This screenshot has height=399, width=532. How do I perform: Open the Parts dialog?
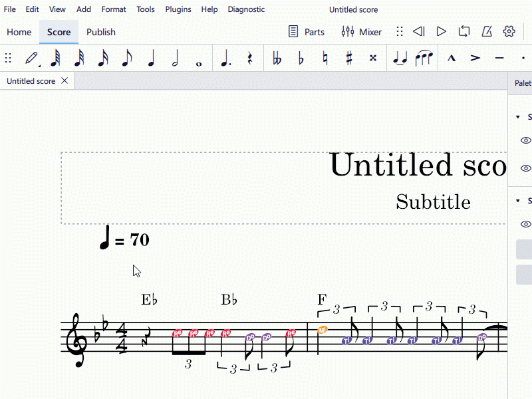(x=307, y=32)
